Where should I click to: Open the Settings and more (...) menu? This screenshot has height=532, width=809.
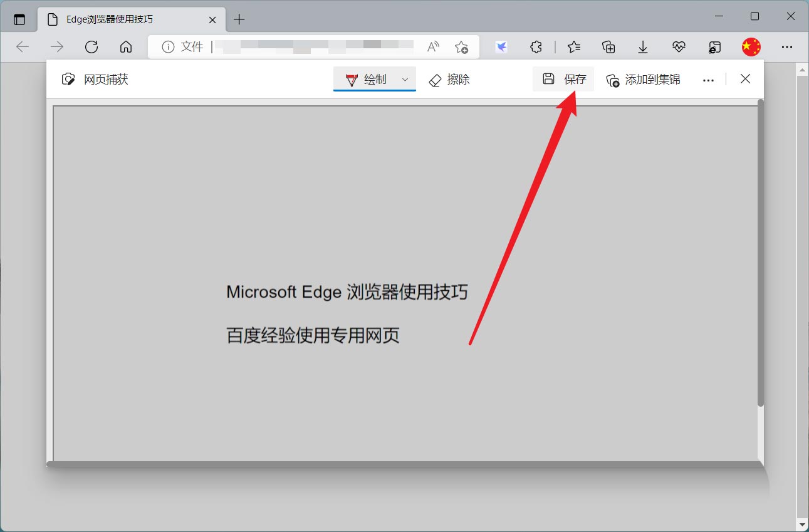click(x=787, y=46)
